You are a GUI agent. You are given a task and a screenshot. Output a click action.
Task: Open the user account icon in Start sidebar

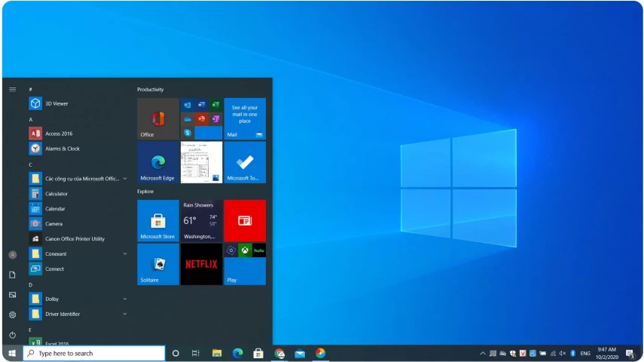coord(12,255)
